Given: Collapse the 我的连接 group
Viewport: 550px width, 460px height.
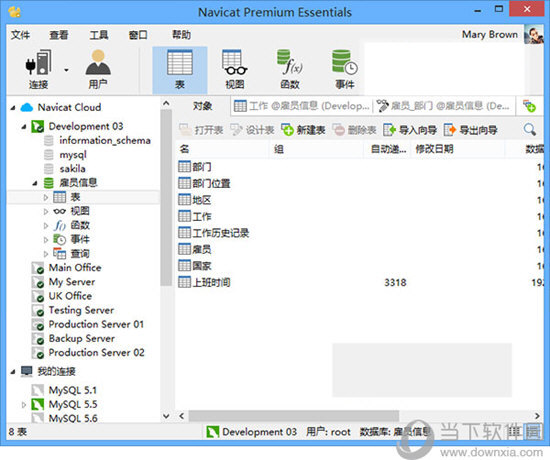Looking at the screenshot, I should coord(13,372).
